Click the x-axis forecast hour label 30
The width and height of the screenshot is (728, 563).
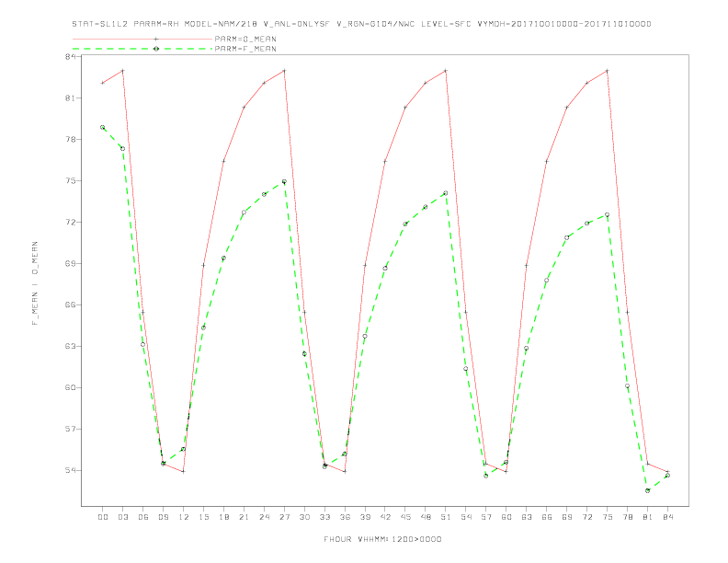304,517
